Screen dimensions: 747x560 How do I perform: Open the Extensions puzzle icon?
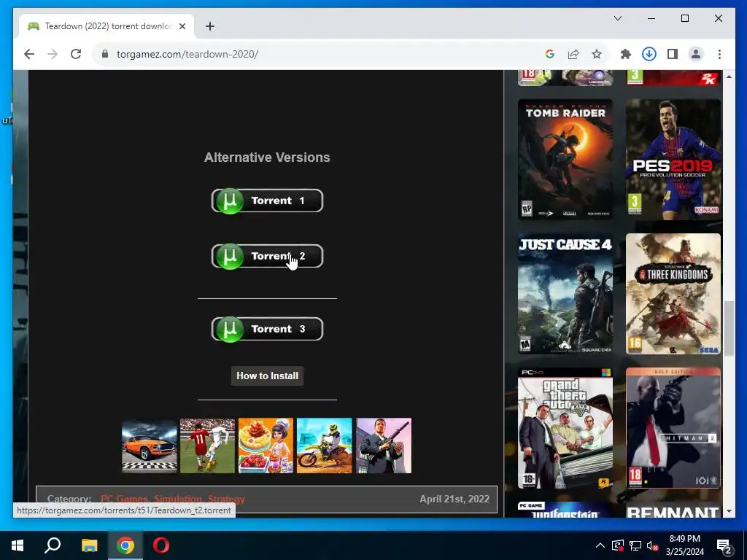point(625,54)
